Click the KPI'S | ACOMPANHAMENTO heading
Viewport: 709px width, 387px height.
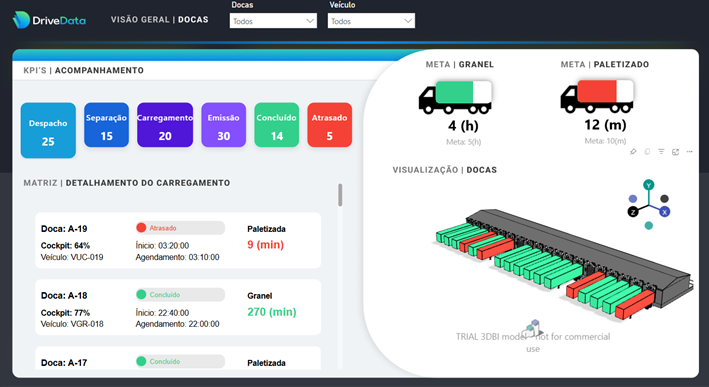(x=84, y=71)
